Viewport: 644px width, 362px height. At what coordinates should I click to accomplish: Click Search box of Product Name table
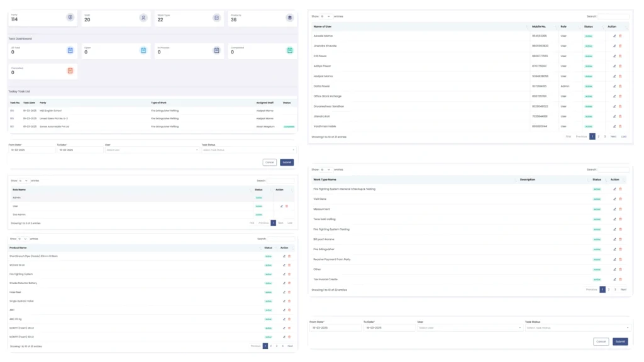click(281, 239)
